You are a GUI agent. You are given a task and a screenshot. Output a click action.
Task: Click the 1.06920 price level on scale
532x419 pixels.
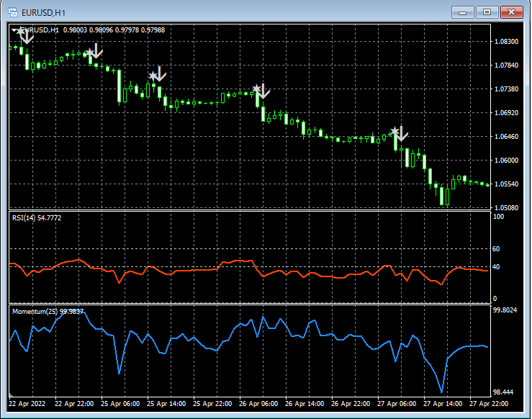[x=507, y=112]
